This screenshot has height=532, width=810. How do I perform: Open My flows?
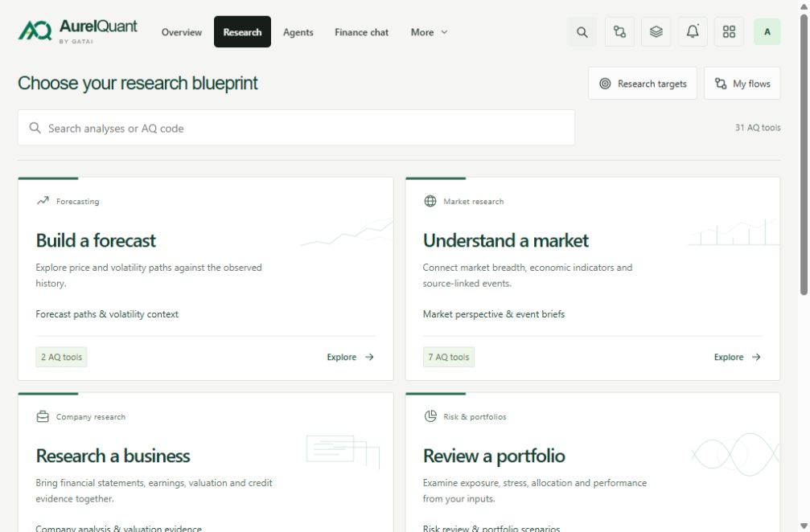[742, 83]
